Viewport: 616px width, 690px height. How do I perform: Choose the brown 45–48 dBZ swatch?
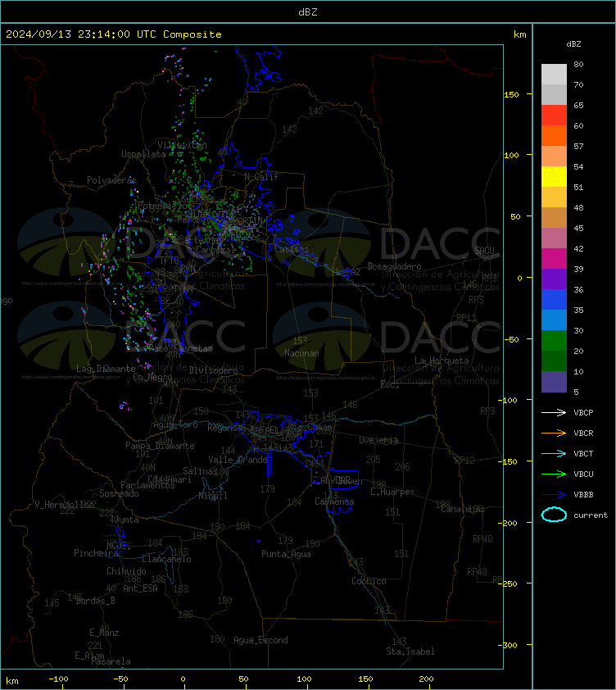click(x=554, y=217)
